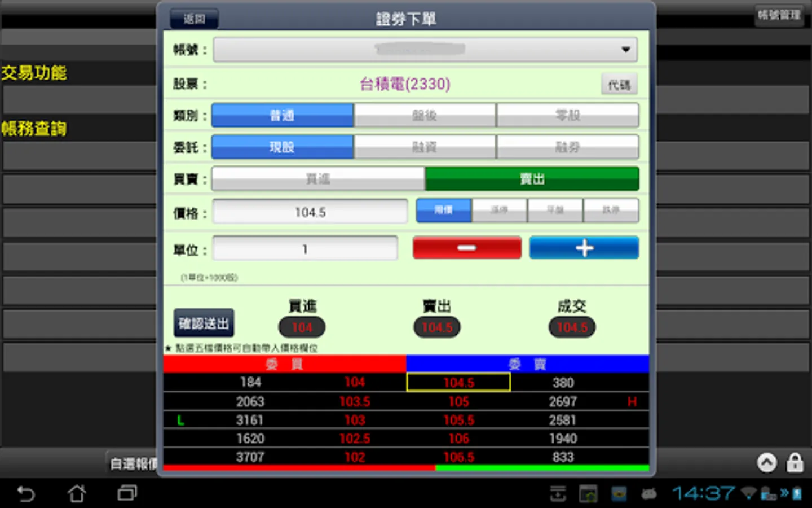Open 帳務查詢 section in background
This screenshot has width=812, height=508.
(x=34, y=129)
